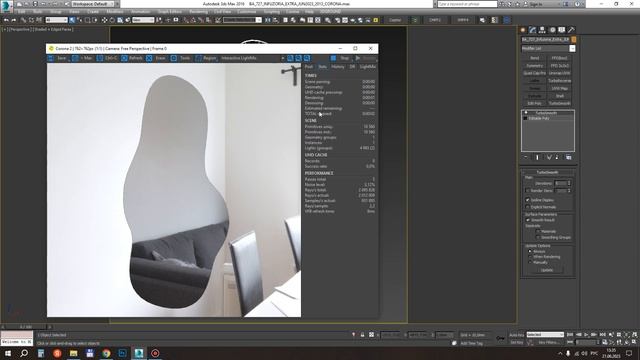Click the Play animation button
Screen dimensions: 640x360
click(586, 335)
